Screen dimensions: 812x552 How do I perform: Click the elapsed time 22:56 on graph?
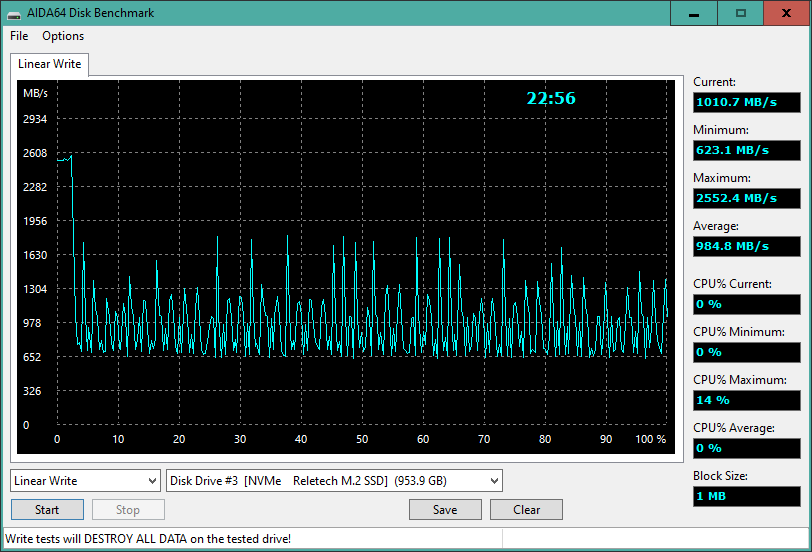pos(551,98)
